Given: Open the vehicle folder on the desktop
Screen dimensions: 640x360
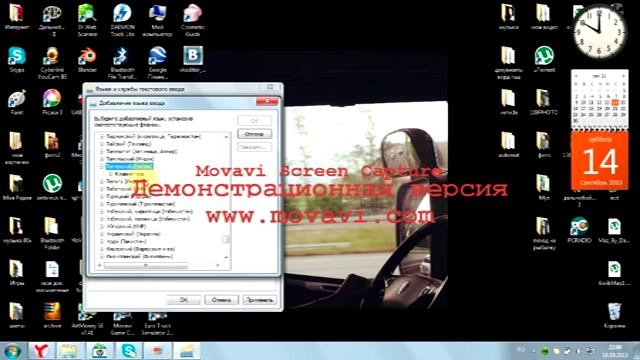Looking at the screenshot, I should [509, 102].
